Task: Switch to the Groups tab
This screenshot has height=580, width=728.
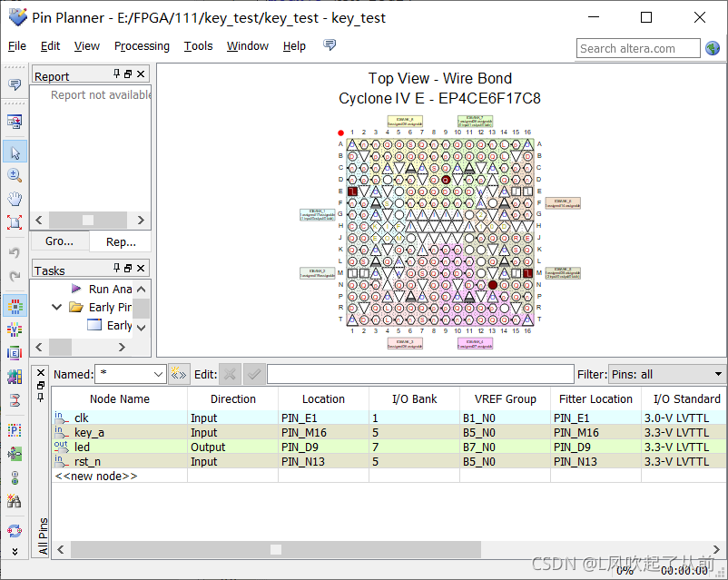Action: click(59, 241)
